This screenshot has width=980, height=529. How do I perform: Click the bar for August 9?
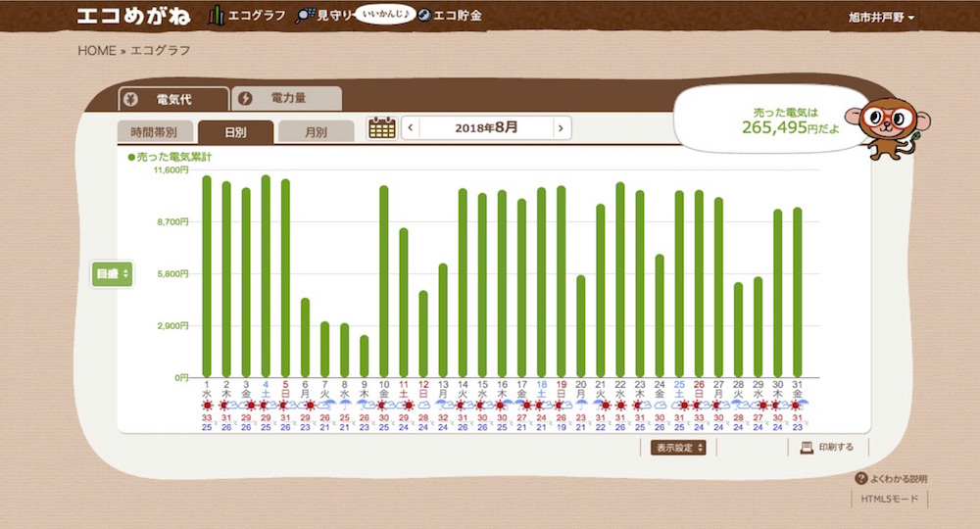[364, 357]
